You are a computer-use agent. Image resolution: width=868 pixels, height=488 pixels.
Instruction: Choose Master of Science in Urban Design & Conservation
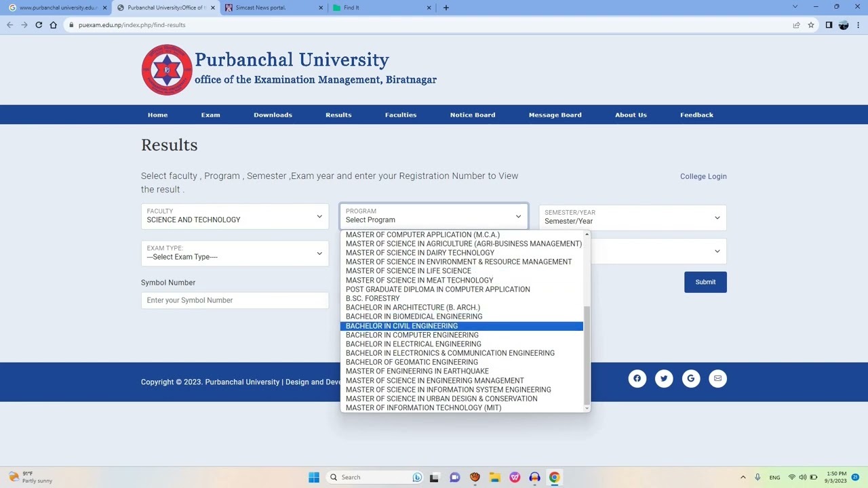pyautogui.click(x=461, y=399)
